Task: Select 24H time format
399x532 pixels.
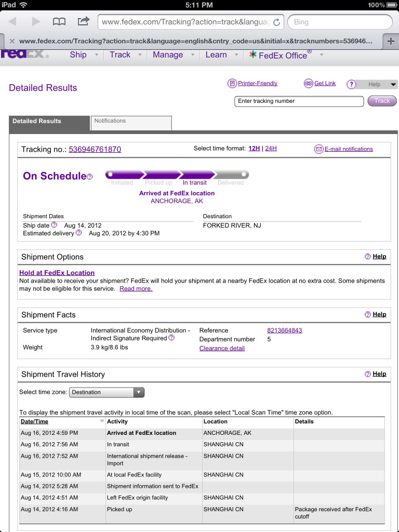Action: (x=271, y=148)
